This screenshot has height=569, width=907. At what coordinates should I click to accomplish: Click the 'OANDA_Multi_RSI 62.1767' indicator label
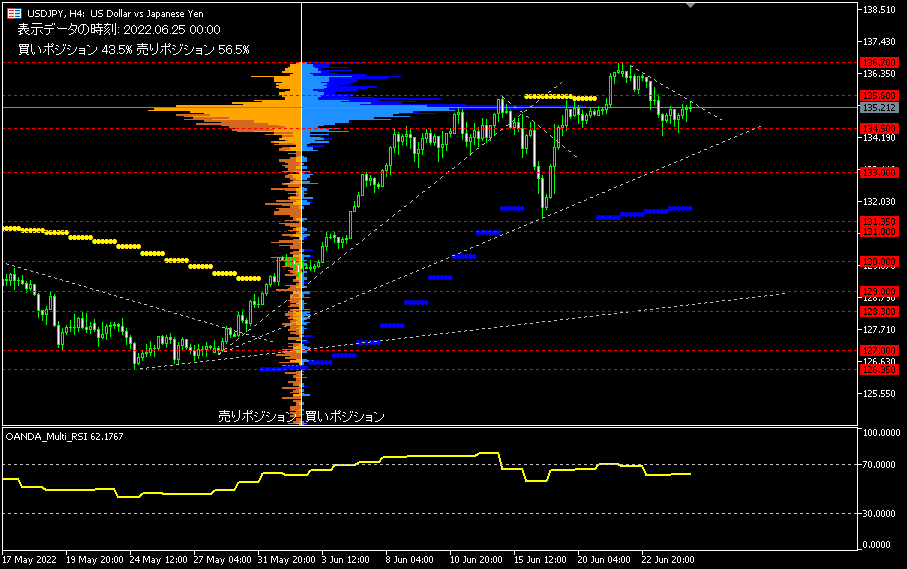(x=64, y=437)
